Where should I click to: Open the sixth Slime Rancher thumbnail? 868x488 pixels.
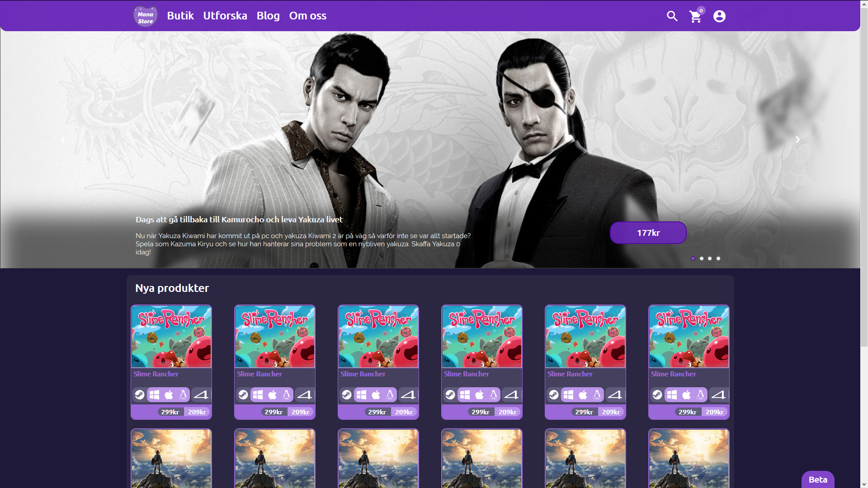point(689,337)
